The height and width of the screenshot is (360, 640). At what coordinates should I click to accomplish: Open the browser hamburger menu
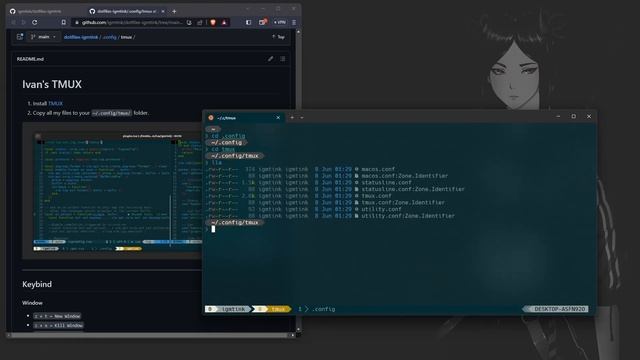(294, 22)
